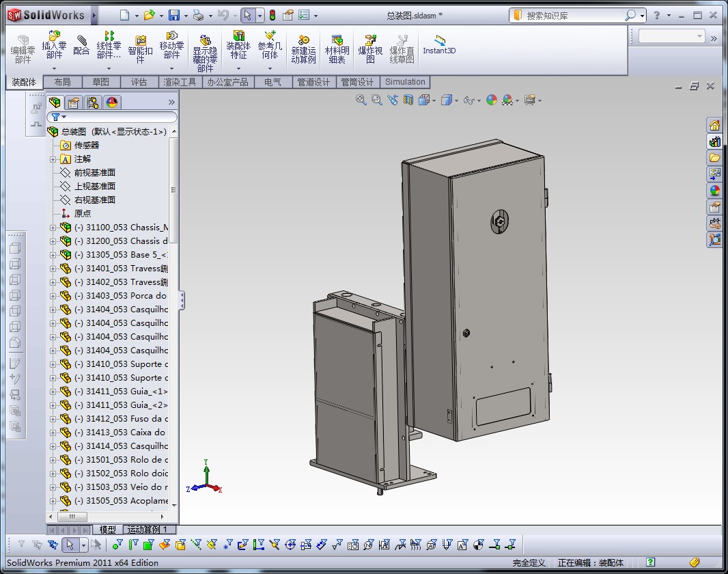This screenshot has width=728, height=574.
Task: Open the Display Style dropdown arrow
Action: coord(456,100)
